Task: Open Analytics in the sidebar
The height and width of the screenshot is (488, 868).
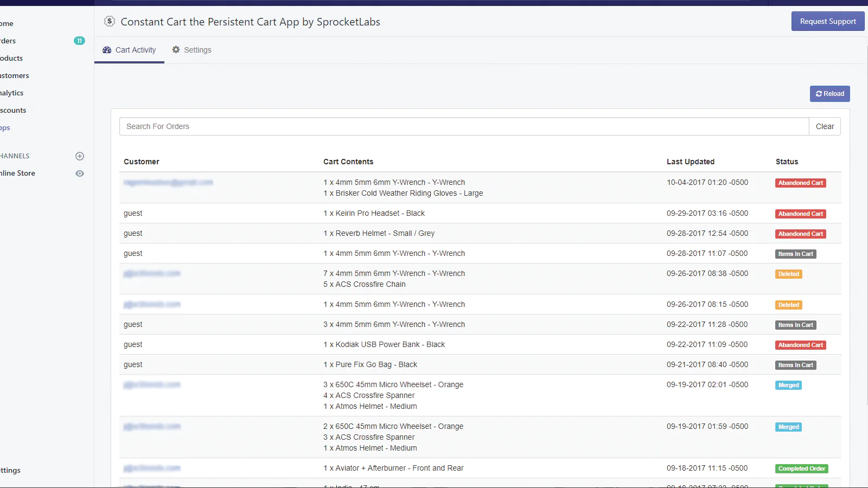Action: click(x=12, y=93)
